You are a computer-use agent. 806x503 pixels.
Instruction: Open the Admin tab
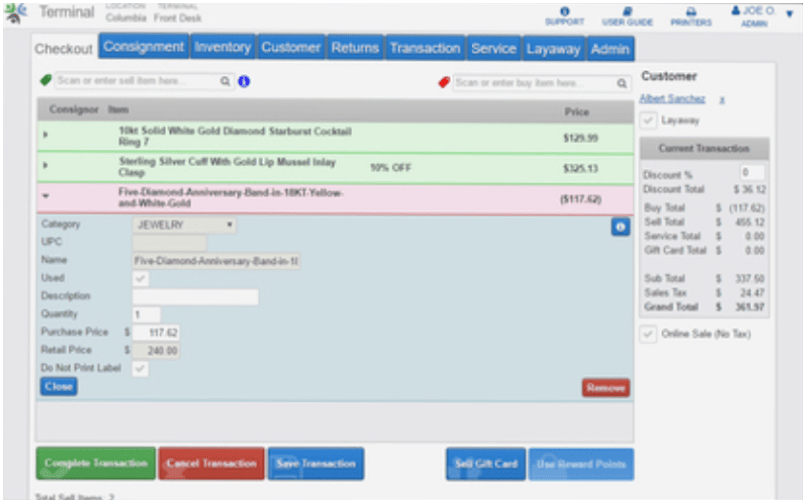[610, 49]
